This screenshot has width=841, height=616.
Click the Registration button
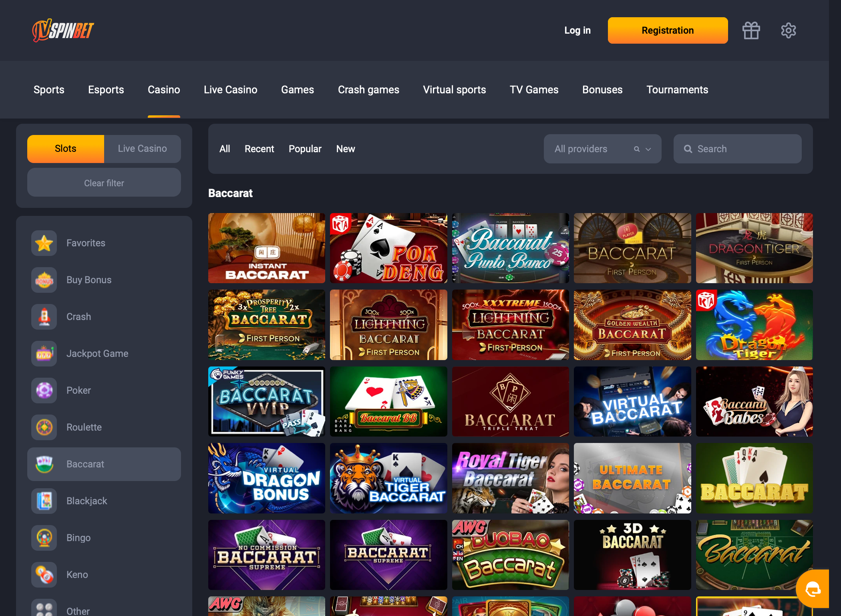(668, 30)
